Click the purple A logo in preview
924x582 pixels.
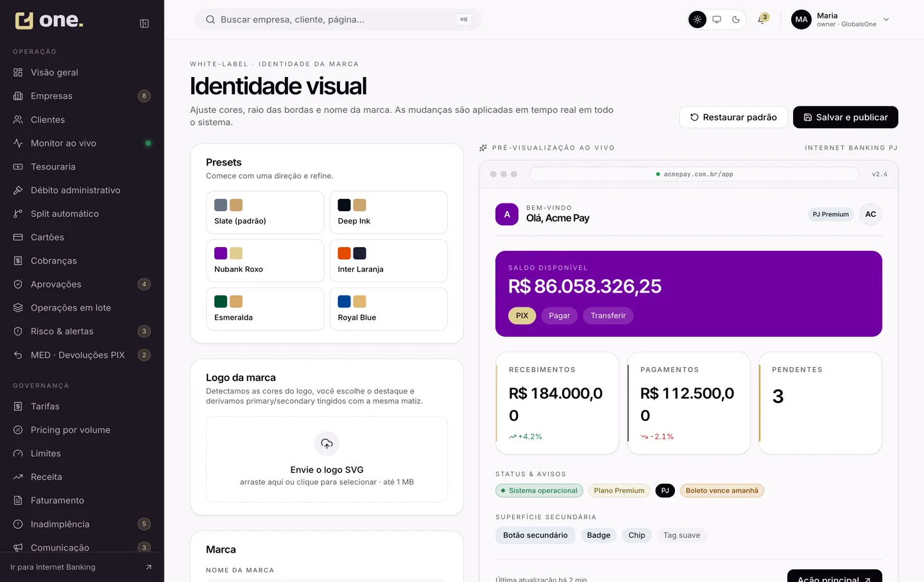coord(507,214)
